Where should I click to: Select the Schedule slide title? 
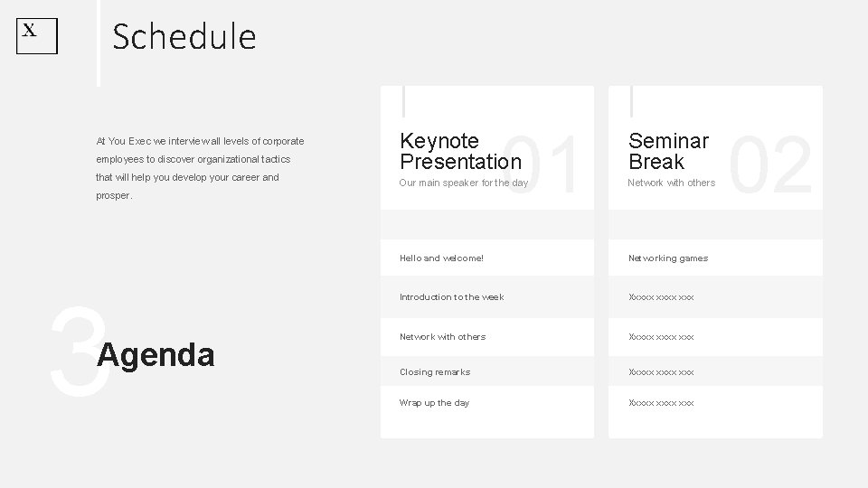[184, 37]
